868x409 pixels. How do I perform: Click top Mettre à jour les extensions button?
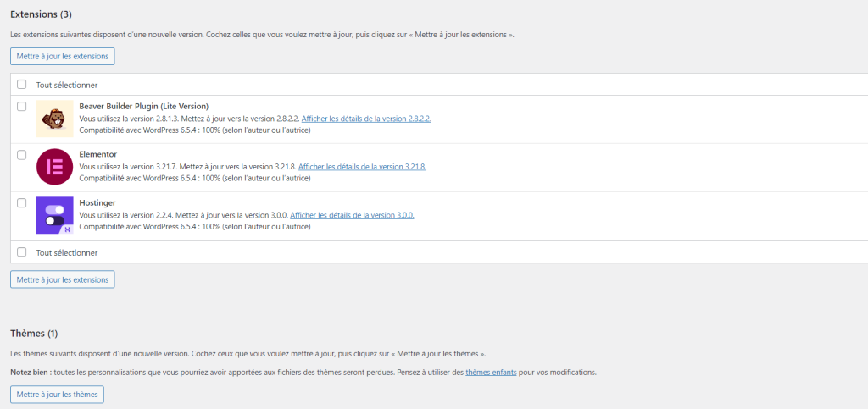(x=63, y=57)
